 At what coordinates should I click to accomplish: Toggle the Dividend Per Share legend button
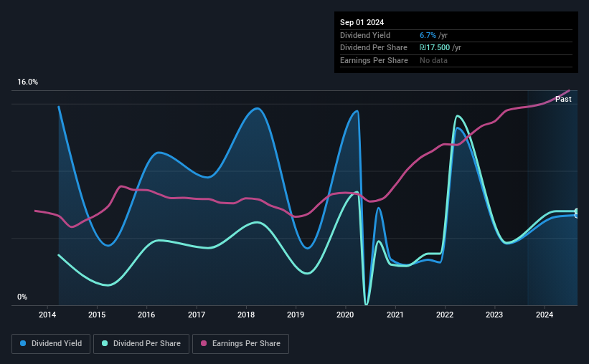[141, 344]
